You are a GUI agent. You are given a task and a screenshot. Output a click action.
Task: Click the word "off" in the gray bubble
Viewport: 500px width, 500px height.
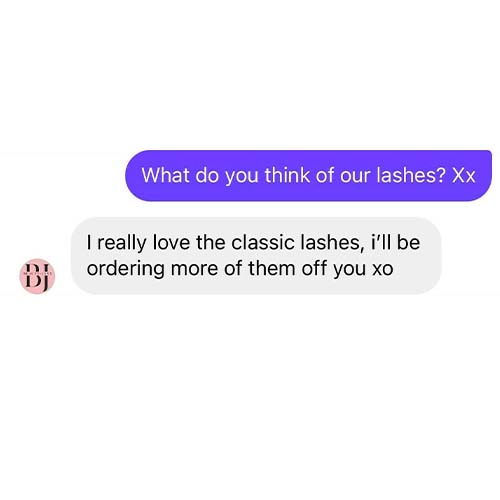[x=314, y=268]
